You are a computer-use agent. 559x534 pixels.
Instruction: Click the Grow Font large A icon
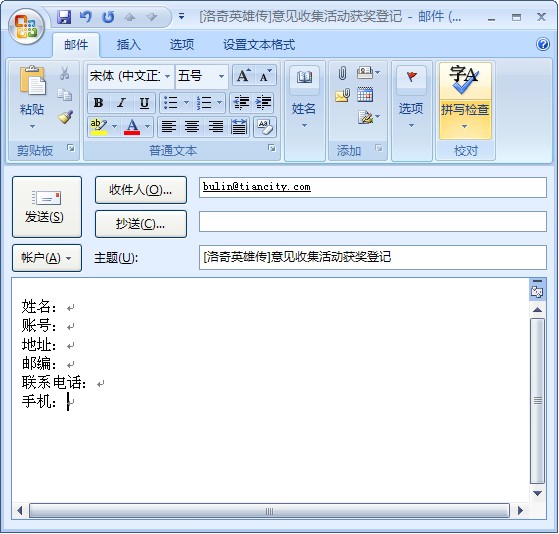point(243,75)
